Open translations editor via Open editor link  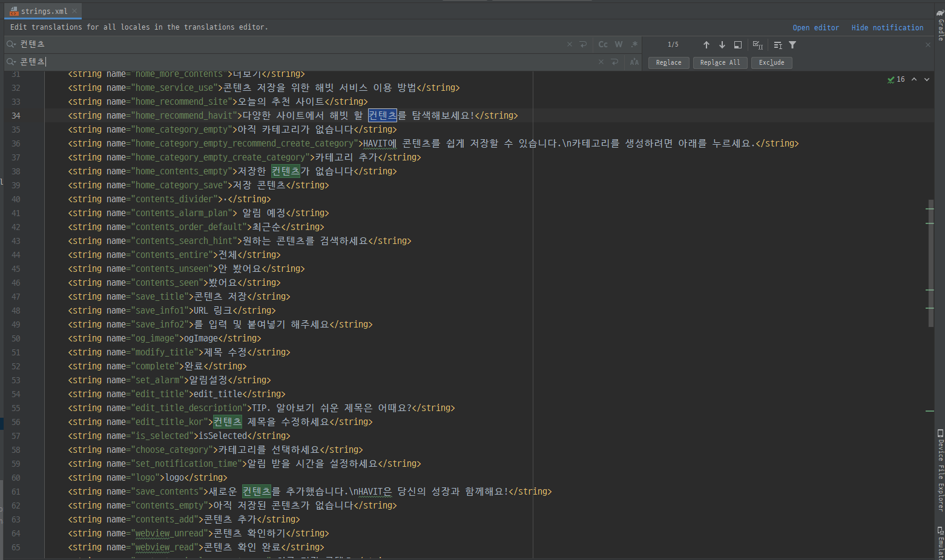tap(816, 27)
